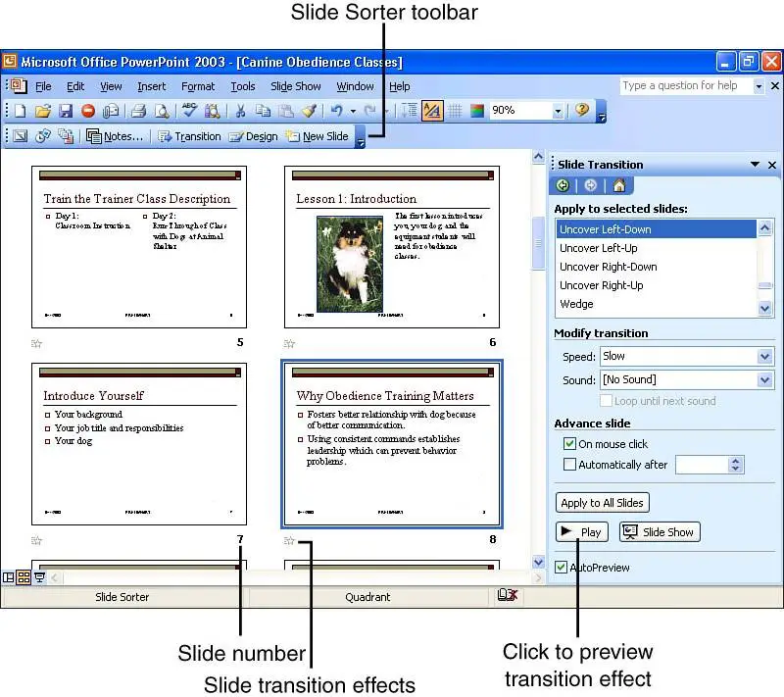Click the Paste clipboard icon

286,111
